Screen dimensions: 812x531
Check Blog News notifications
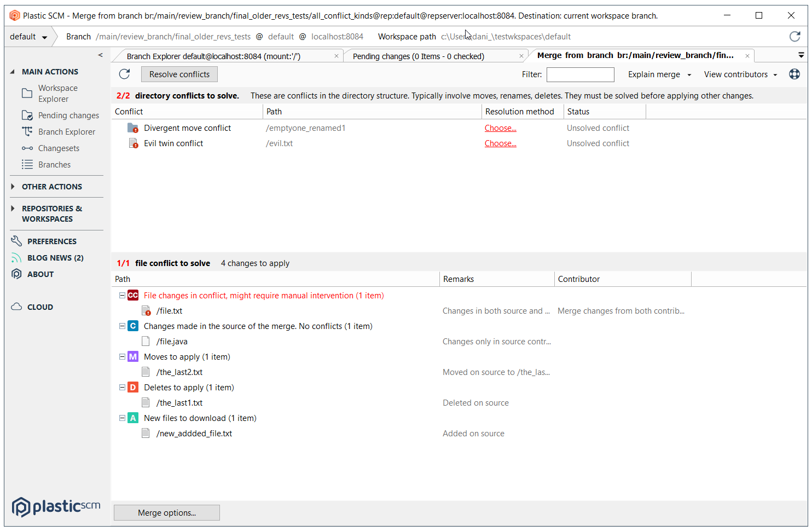(55, 257)
